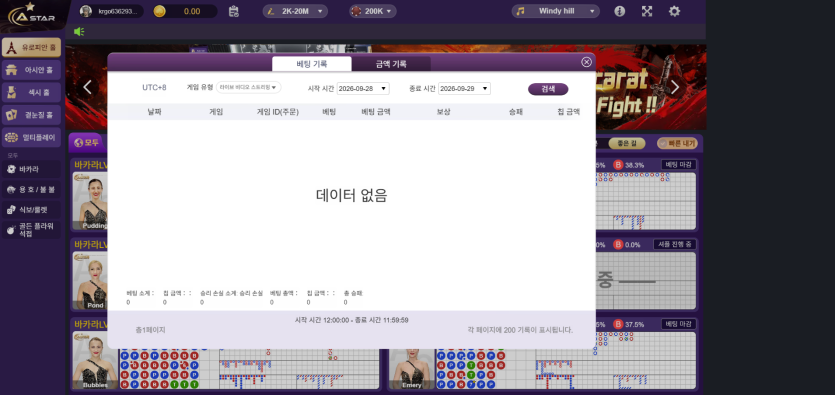835x395 pixels.
Task: Click the 날짜 column header
Action: [154, 112]
